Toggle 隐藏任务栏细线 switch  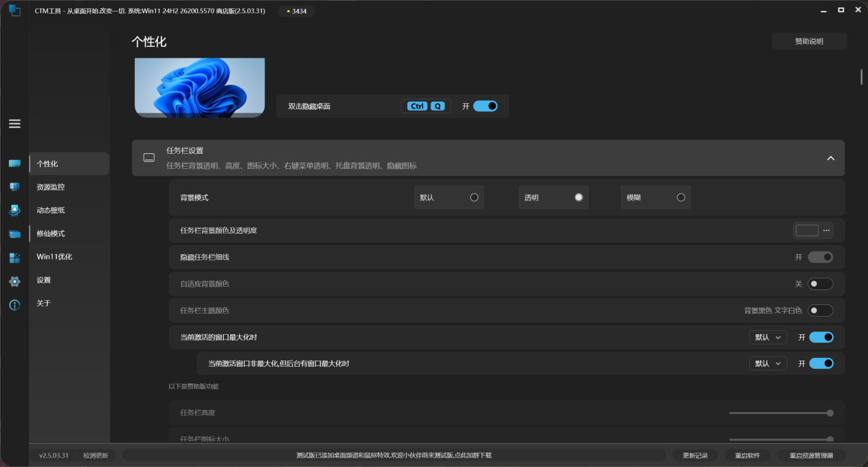[821, 257]
